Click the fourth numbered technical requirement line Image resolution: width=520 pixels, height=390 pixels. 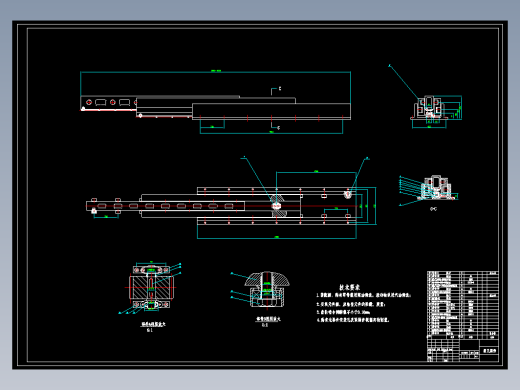click(353, 320)
